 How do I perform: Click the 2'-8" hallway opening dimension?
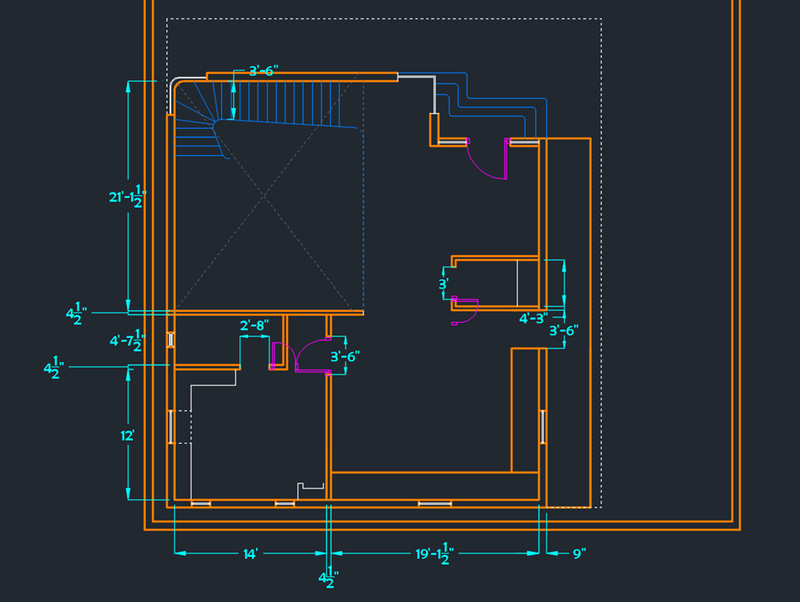tap(255, 324)
